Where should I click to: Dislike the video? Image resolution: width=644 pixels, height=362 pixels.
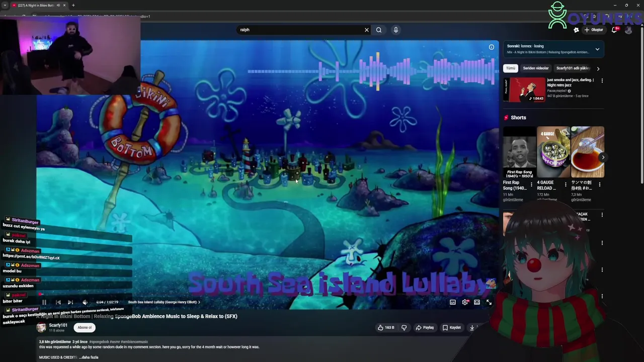pos(404,327)
